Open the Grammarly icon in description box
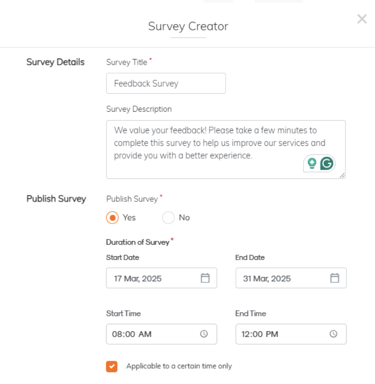 [327, 164]
